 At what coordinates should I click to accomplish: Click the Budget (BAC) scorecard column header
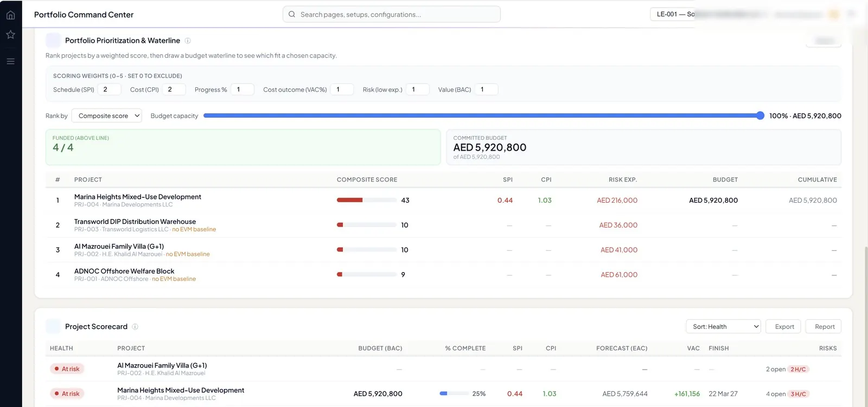click(x=380, y=348)
